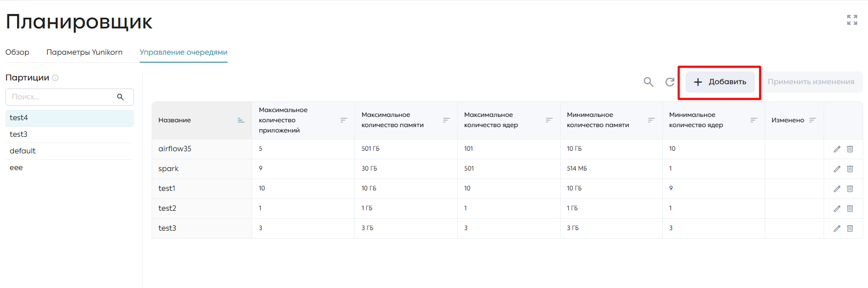Edit the test1 queue row
Image resolution: width=868 pixels, height=288 pixels.
837,189
